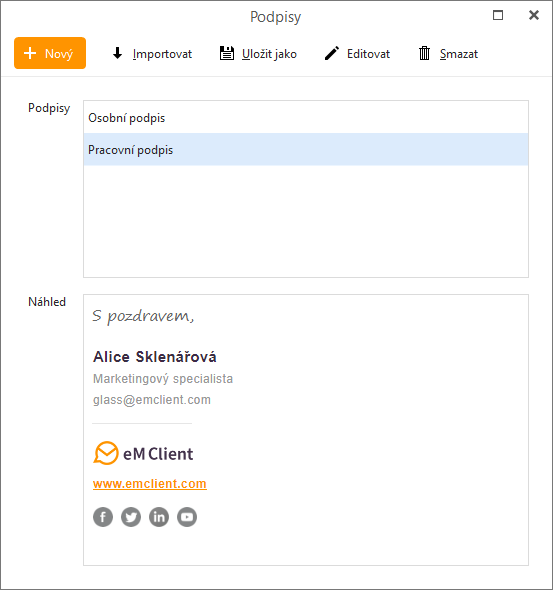Viewport: 553px width, 590px height.
Task: Click the floppy disk save icon
Action: click(227, 53)
